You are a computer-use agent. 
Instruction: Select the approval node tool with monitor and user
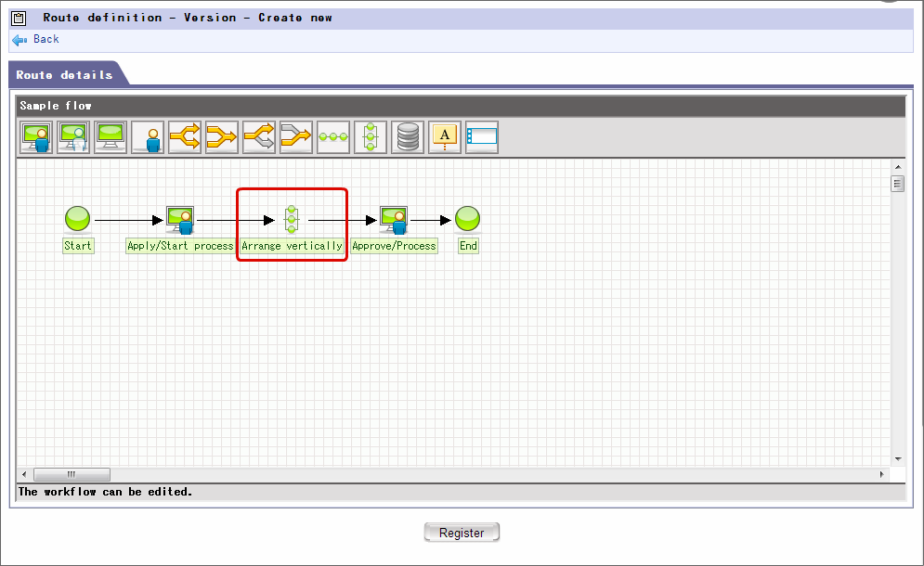point(36,137)
